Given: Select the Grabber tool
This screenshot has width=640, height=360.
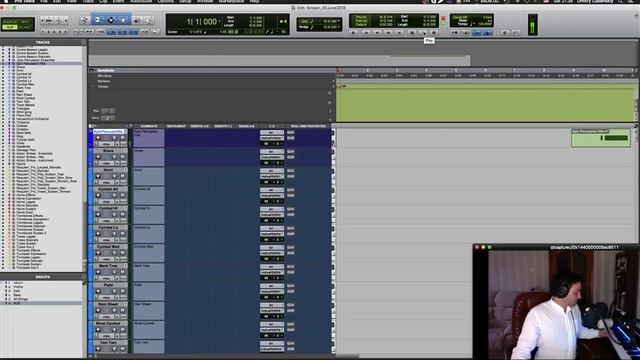Looking at the screenshot, I should point(123,20).
